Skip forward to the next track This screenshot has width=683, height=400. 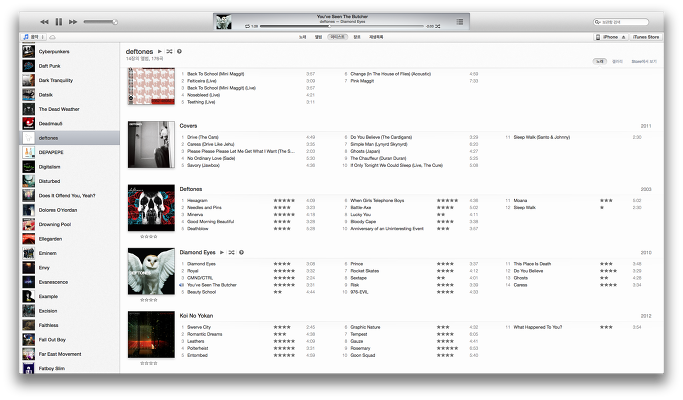[73, 22]
